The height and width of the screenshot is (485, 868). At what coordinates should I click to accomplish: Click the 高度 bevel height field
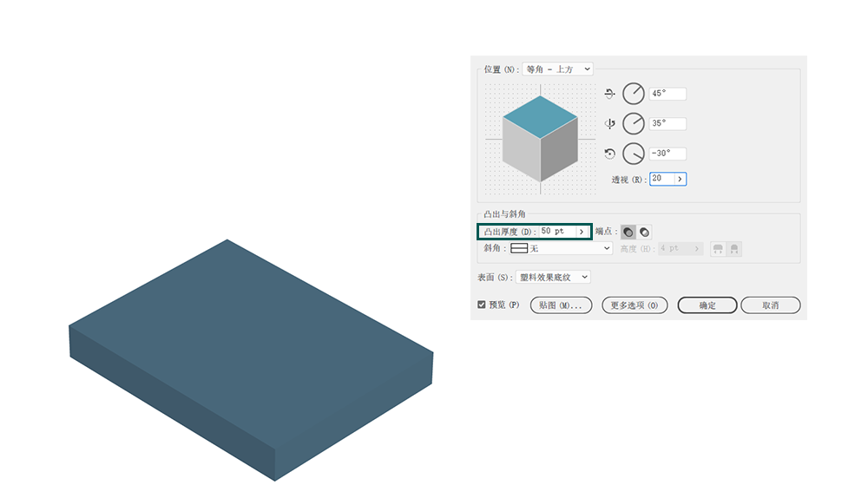pyautogui.click(x=674, y=248)
